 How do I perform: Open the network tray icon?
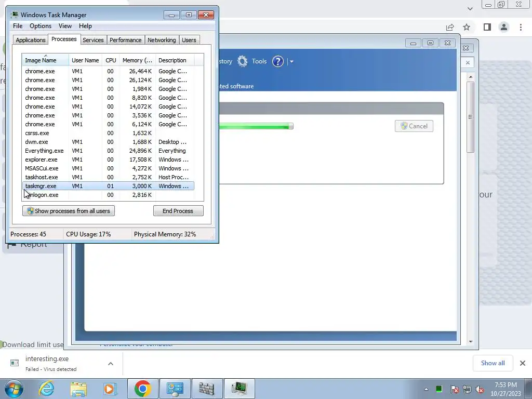[467, 389]
